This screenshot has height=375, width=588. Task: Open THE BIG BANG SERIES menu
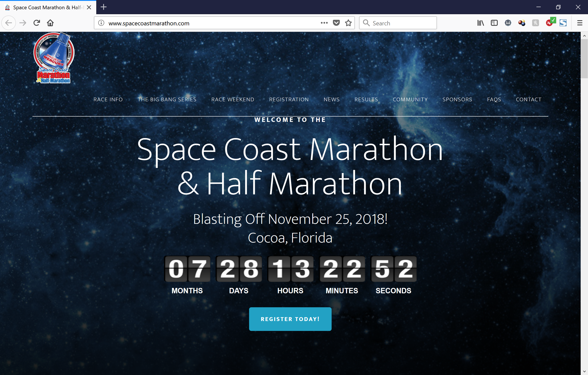(167, 99)
